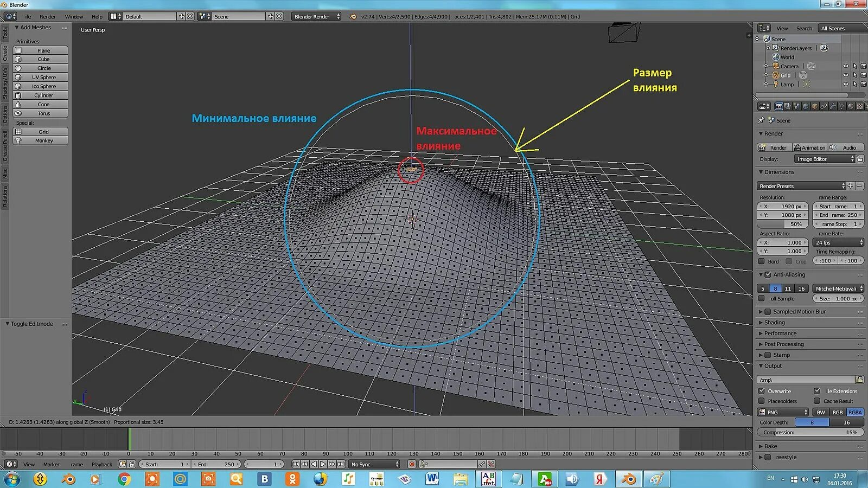
Task: Switch to the Tools tab in the tool shelf
Action: pyautogui.click(x=5, y=33)
